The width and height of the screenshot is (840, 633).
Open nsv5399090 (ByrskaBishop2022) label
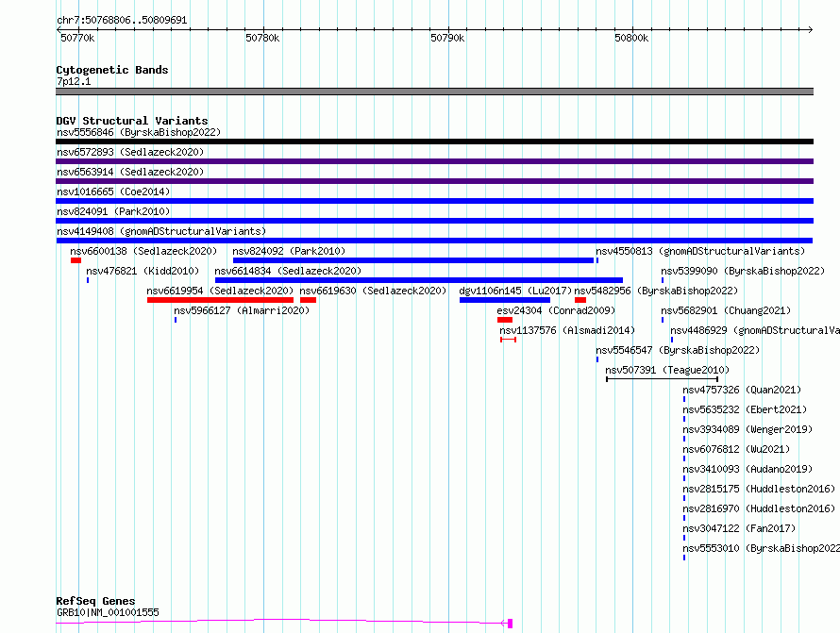pos(743,271)
